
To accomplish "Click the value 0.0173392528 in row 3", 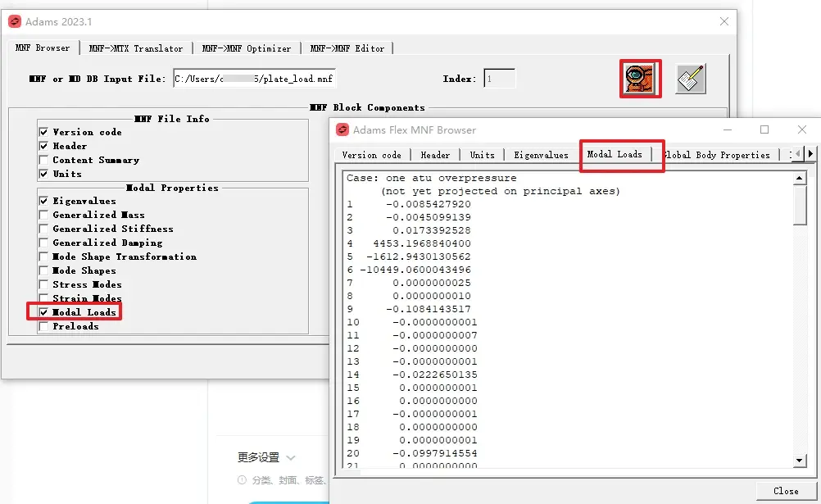I will pos(432,230).
